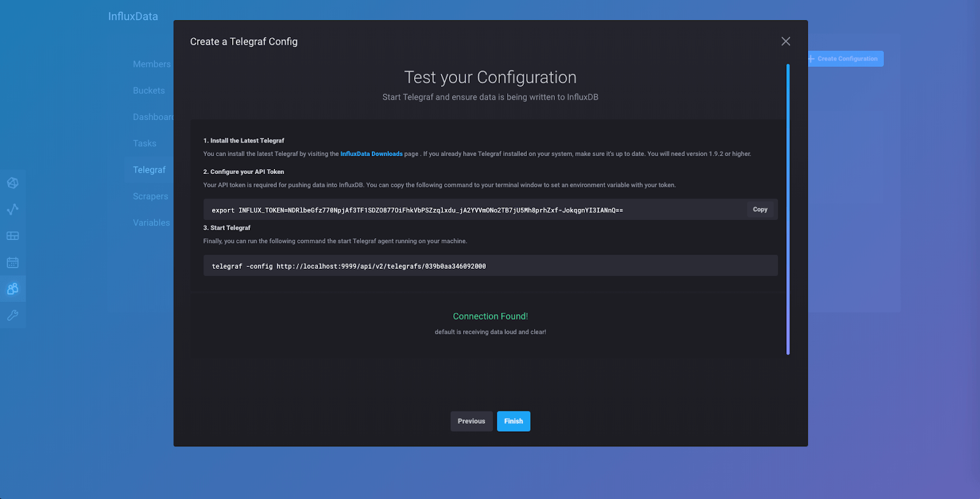
Task: Click the telegraf -config command code block
Action: tap(490, 266)
